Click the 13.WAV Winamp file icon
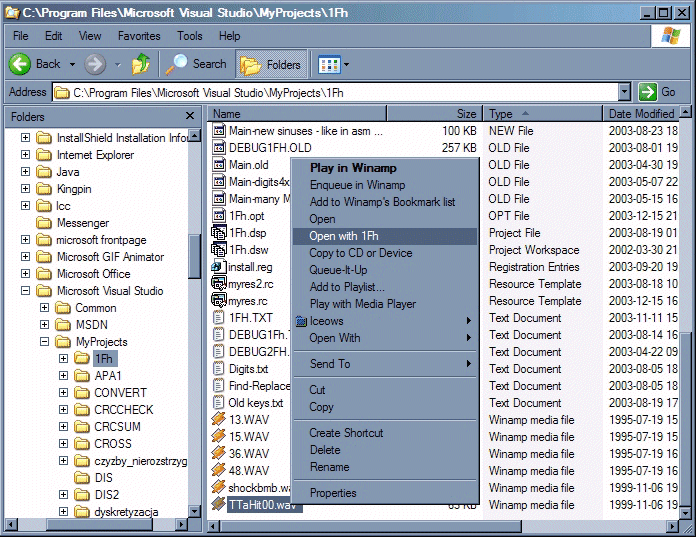The image size is (696, 537). coord(218,419)
